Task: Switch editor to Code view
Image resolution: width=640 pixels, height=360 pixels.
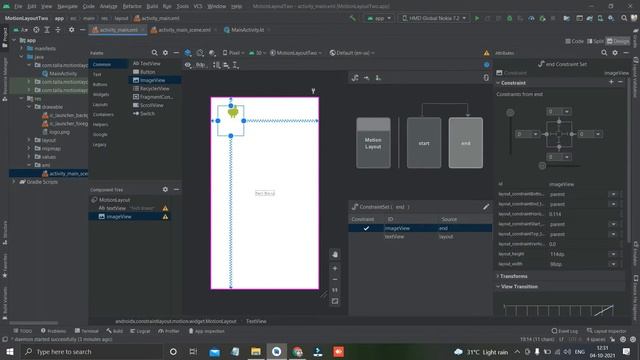Action: tap(574, 41)
